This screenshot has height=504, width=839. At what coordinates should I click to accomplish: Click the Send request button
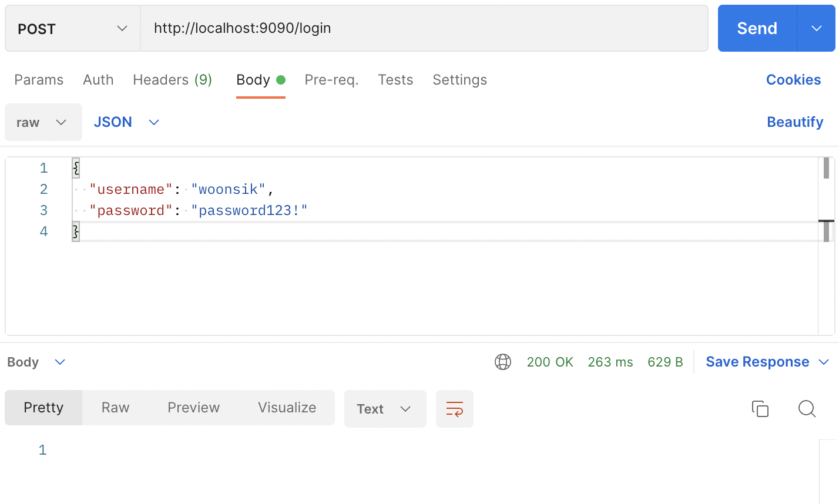click(757, 28)
